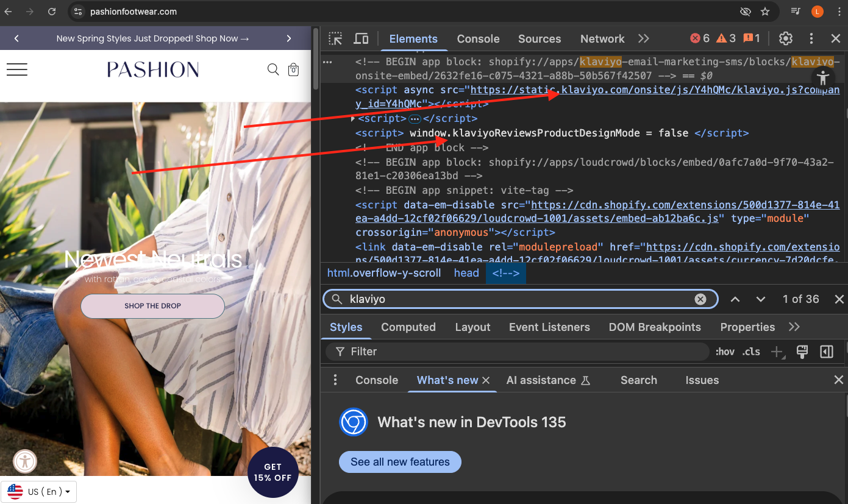This screenshot has width=848, height=504.
Task: Click the browser address bar
Action: click(x=402, y=12)
